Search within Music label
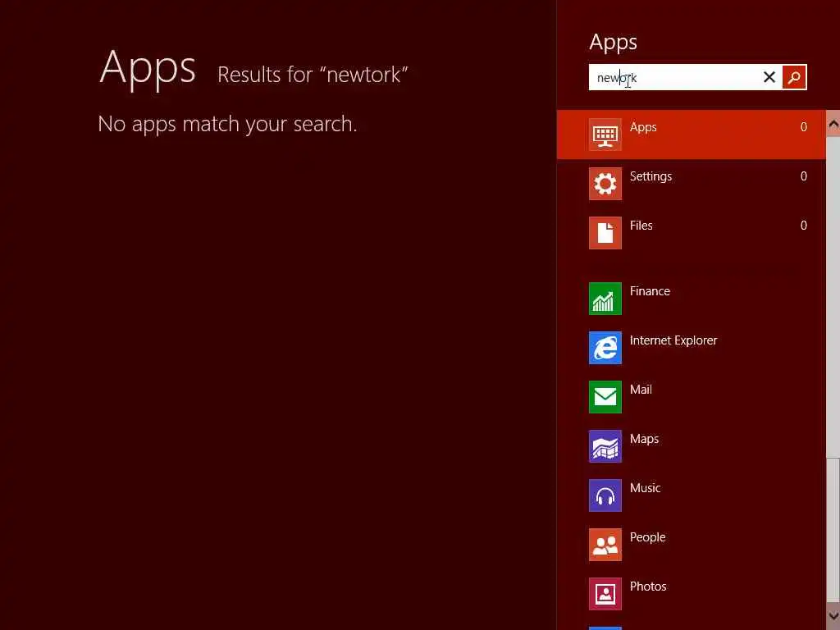 (x=645, y=488)
